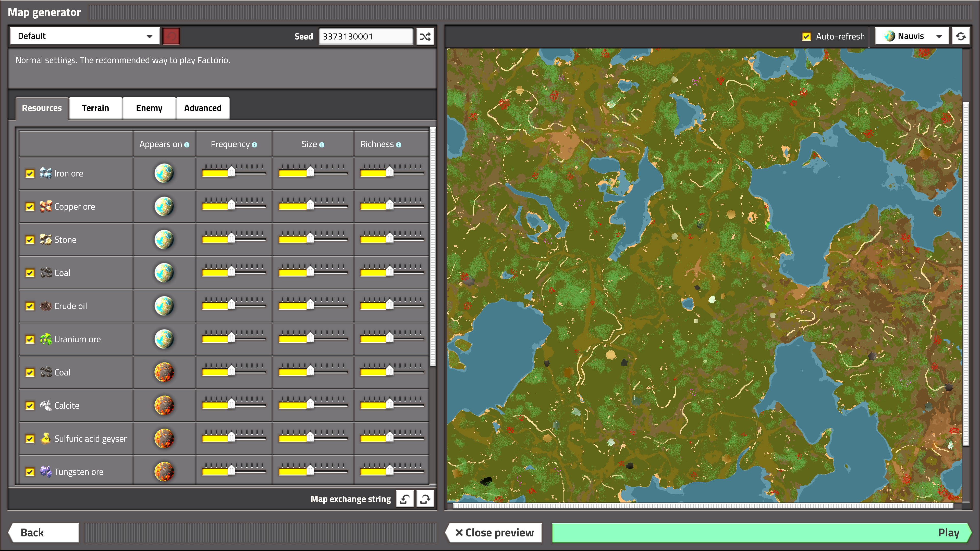The height and width of the screenshot is (551, 980).
Task: Click the Iron ore resource icon
Action: 46,173
